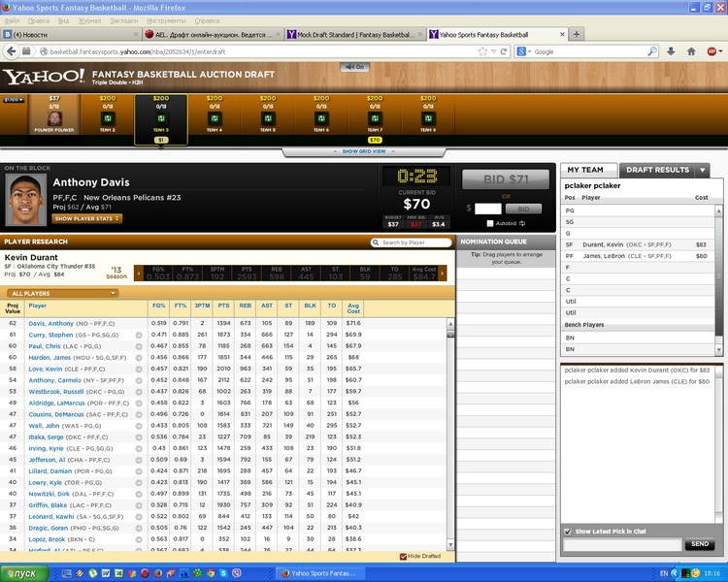Add Damian Lillard to queue icon
Viewport: 728px width, 582px height.
(x=139, y=471)
